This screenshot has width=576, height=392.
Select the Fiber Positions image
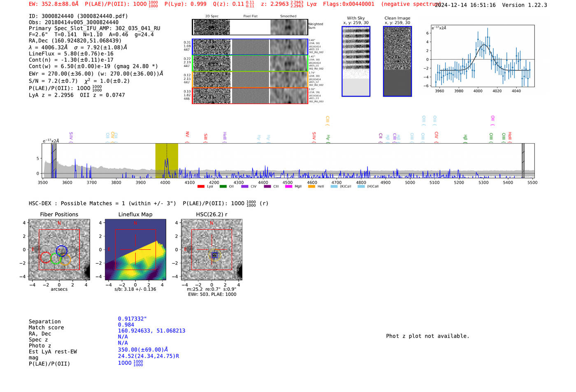[59, 250]
